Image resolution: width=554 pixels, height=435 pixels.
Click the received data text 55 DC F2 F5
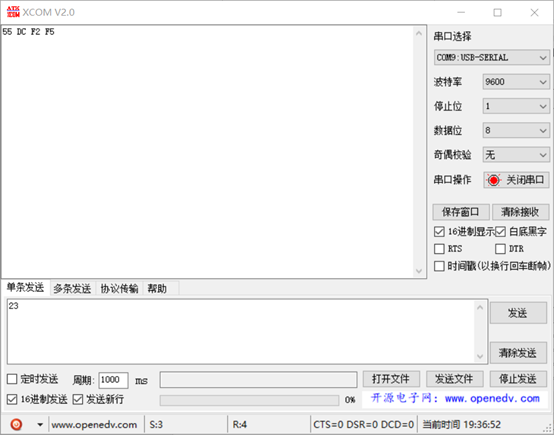[x=28, y=32]
